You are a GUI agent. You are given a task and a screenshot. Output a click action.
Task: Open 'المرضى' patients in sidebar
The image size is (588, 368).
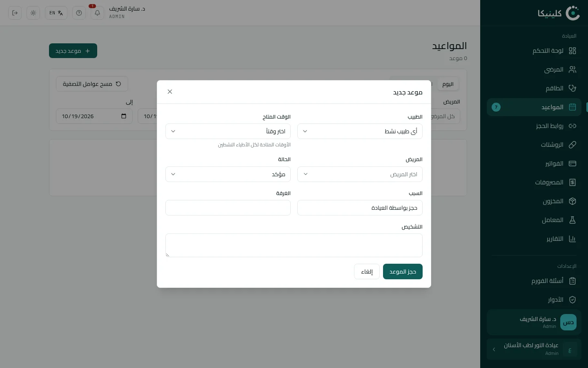534,70
